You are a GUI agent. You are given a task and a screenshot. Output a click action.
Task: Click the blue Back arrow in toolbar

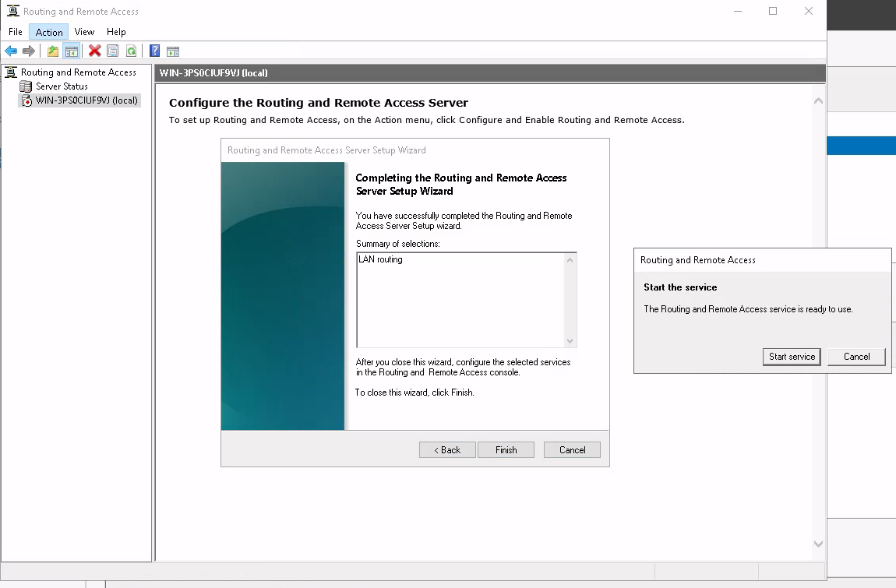pyautogui.click(x=11, y=51)
